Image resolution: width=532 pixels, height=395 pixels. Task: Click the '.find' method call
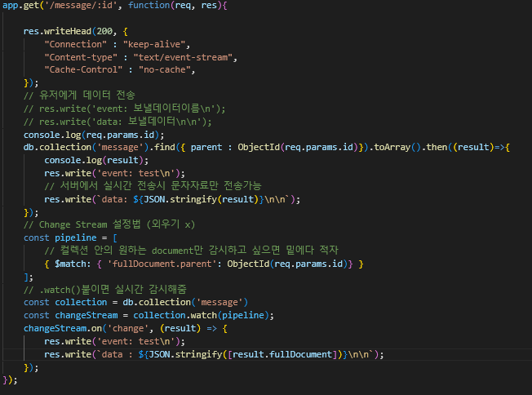[164, 147]
